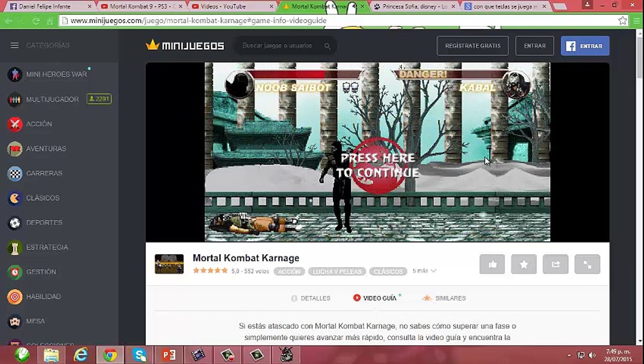Switch to the Detalles tab
Viewport: 644px width, 364px height.
tap(311, 298)
